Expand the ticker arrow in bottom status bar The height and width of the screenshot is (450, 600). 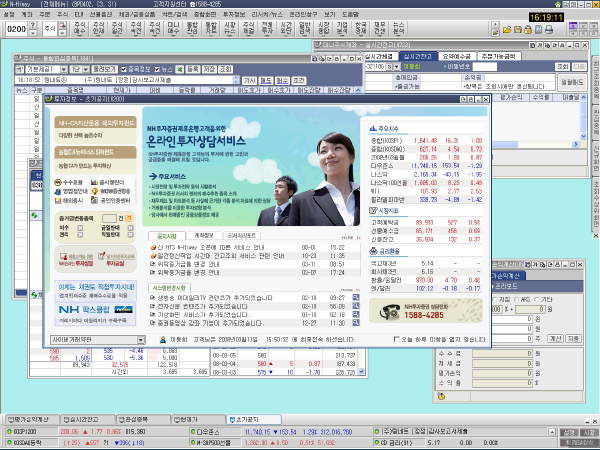[552, 432]
